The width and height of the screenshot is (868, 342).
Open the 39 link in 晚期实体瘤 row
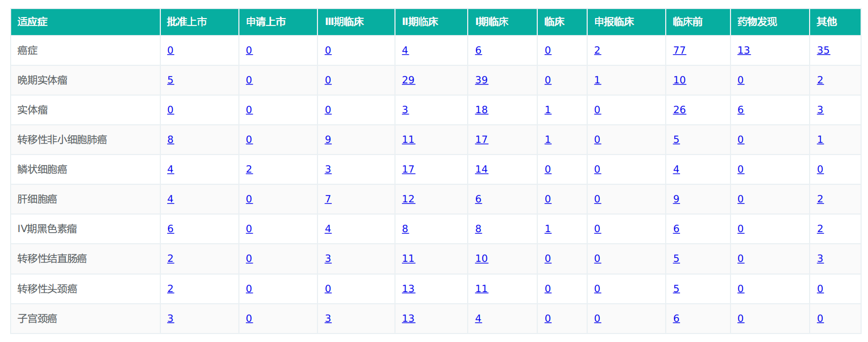coord(481,80)
